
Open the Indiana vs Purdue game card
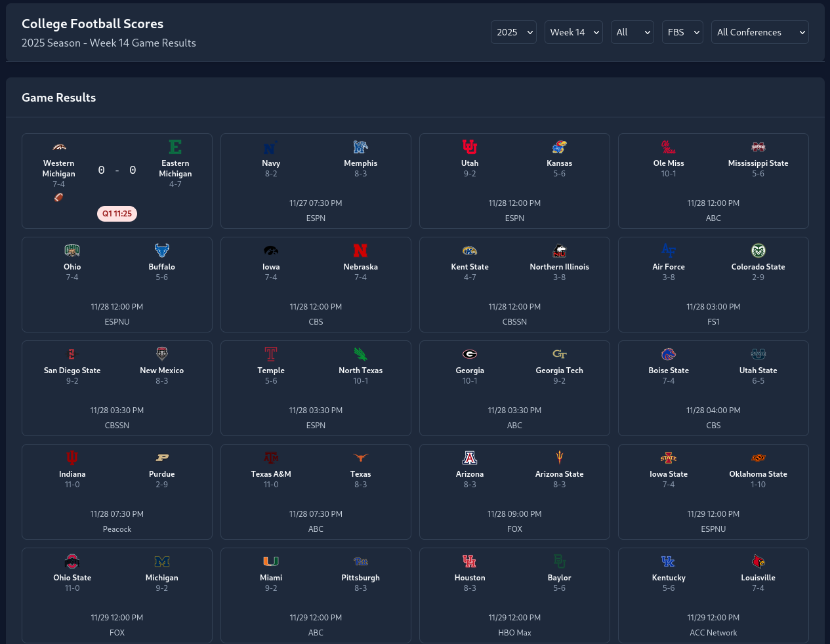pyautogui.click(x=117, y=492)
